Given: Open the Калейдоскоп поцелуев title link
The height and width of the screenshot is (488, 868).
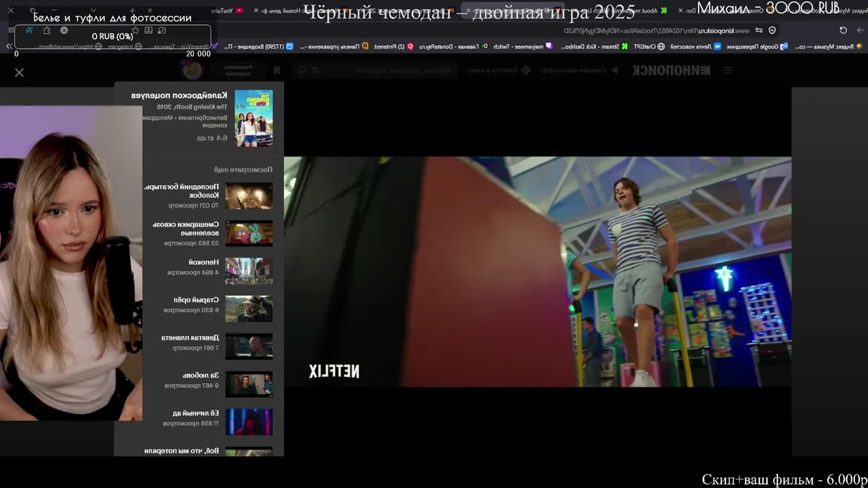Looking at the screenshot, I should 179,96.
